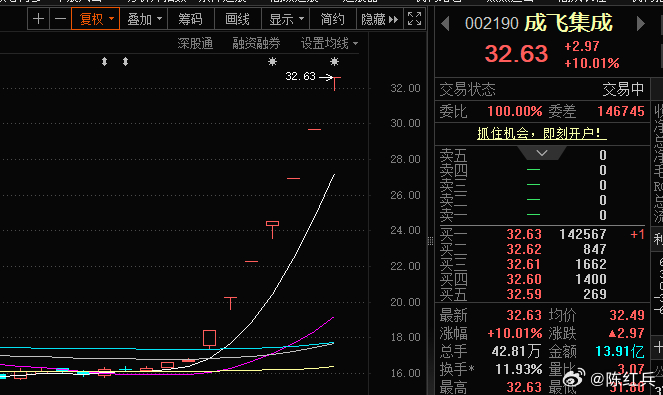Expand the 显示 dropdown

point(286,19)
